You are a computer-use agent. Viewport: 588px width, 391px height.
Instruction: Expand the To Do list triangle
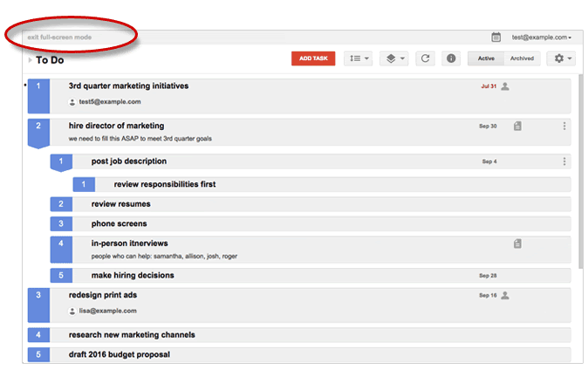30,59
